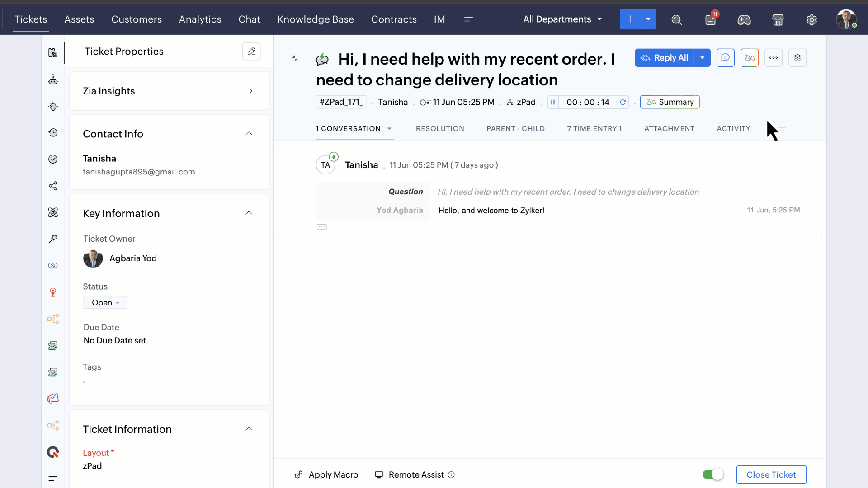This screenshot has height=488, width=868.
Task: Click the Close Ticket button
Action: pyautogui.click(x=771, y=474)
